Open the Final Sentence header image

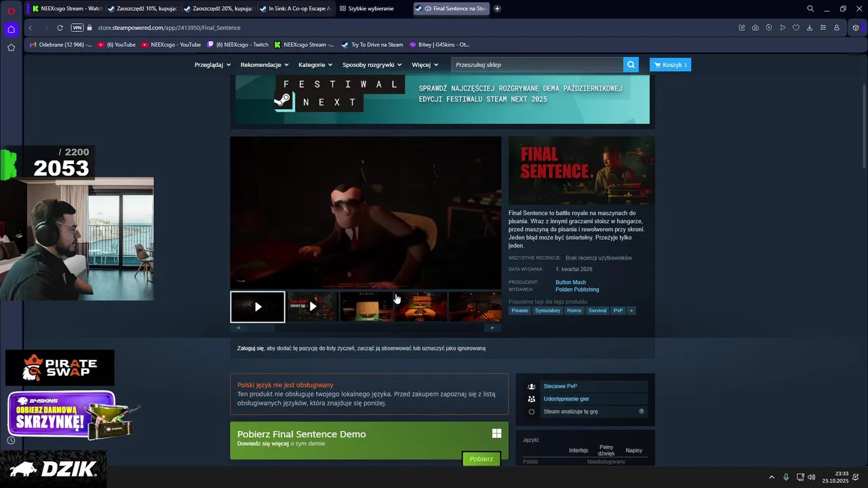pos(581,171)
